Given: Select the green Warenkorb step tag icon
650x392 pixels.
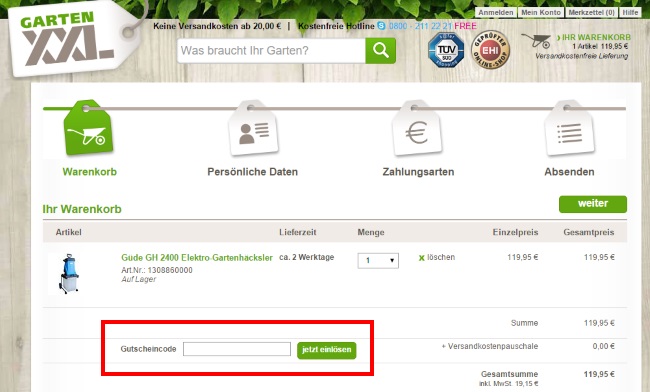Looking at the screenshot, I should tap(88, 128).
